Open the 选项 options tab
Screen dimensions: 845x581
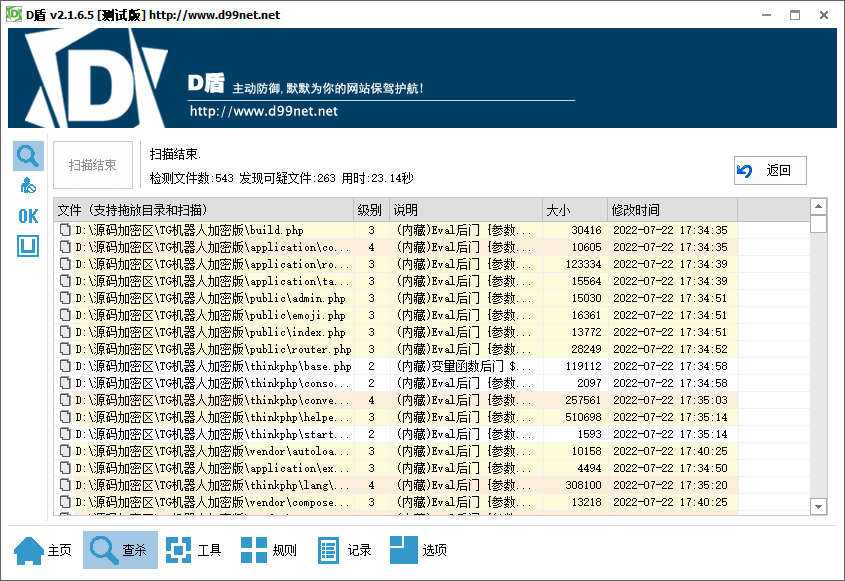point(420,550)
